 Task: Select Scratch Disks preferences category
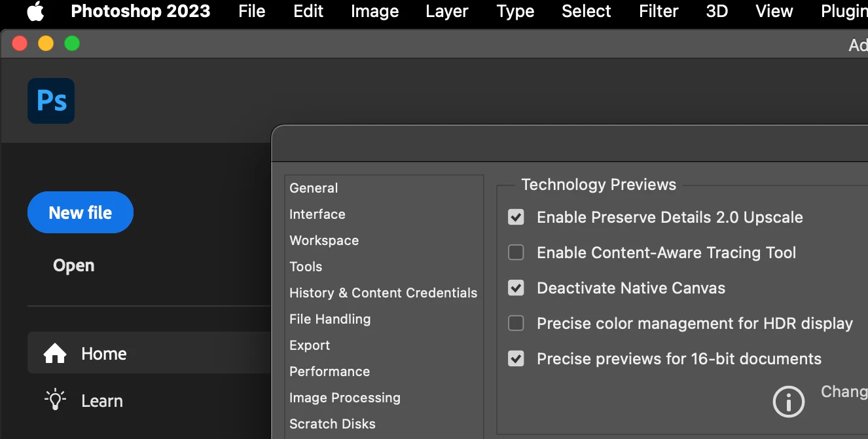click(x=333, y=424)
